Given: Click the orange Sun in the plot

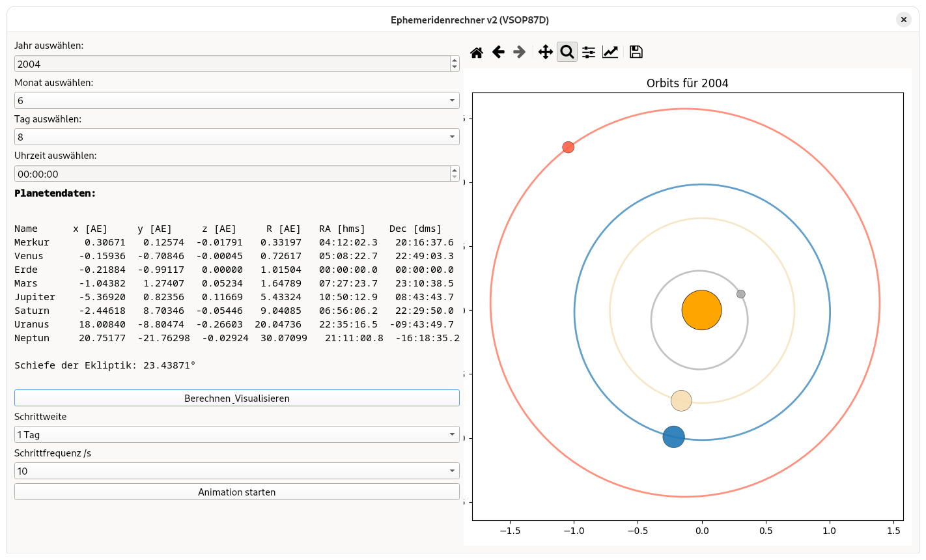Looking at the screenshot, I should pos(701,311).
